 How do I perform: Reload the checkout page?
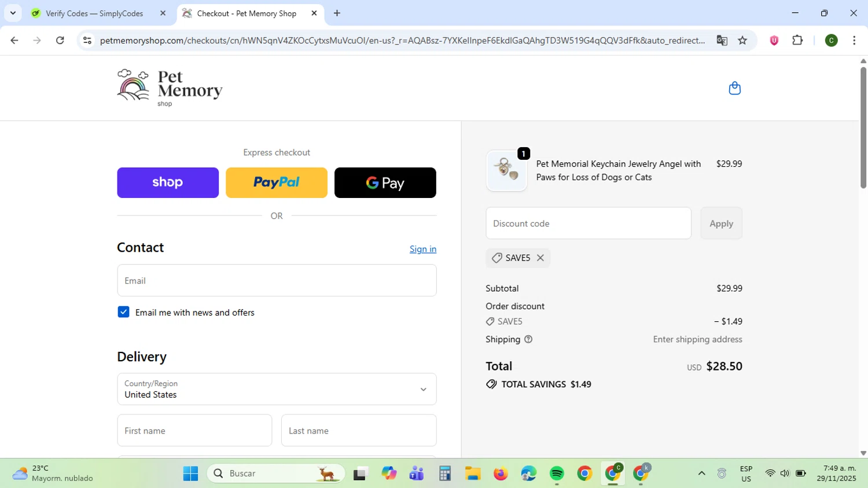click(x=60, y=41)
